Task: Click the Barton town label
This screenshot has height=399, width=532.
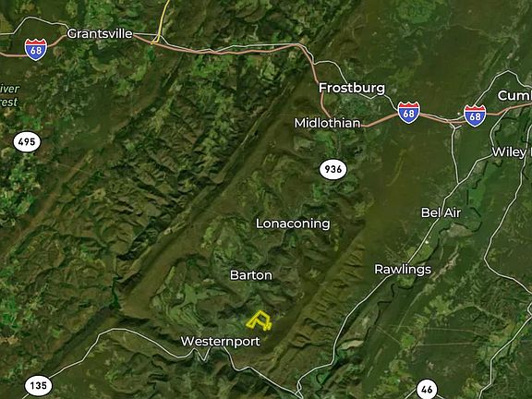Action: click(x=251, y=275)
